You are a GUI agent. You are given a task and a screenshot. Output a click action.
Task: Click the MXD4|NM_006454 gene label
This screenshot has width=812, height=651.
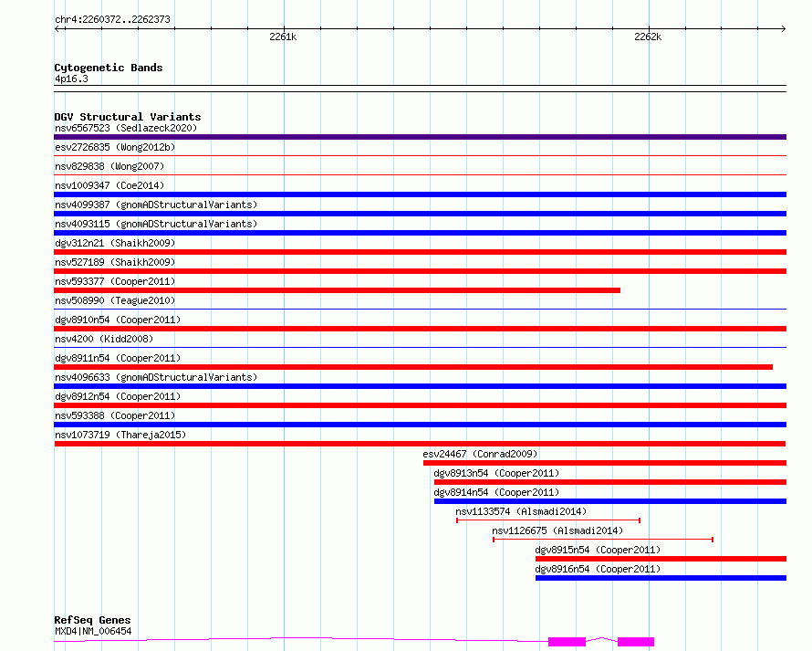92,630
